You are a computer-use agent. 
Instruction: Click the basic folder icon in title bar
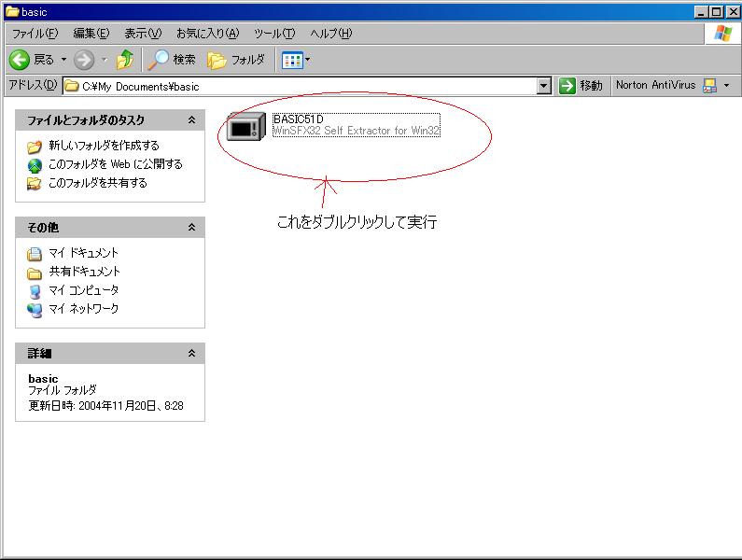click(x=12, y=11)
